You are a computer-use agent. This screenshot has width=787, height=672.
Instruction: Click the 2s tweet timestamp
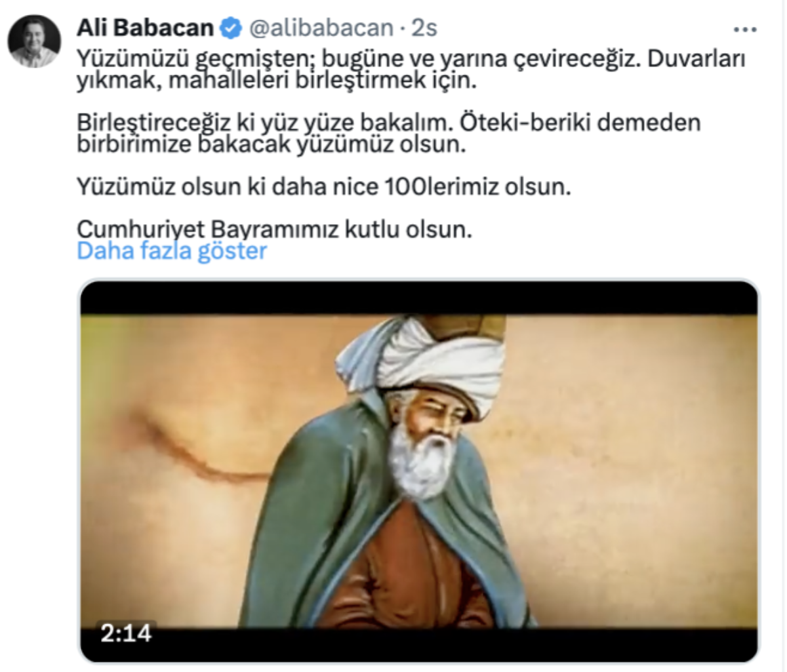click(424, 28)
